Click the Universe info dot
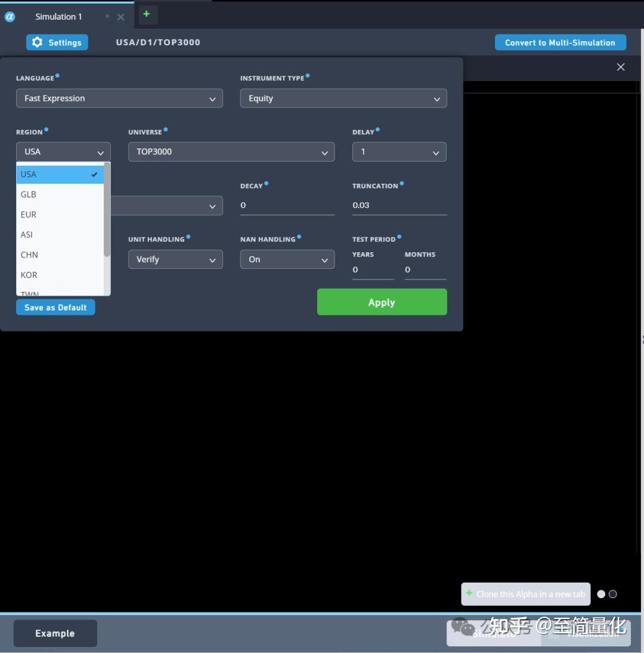Viewport: 644px width, 653px height. click(x=166, y=129)
